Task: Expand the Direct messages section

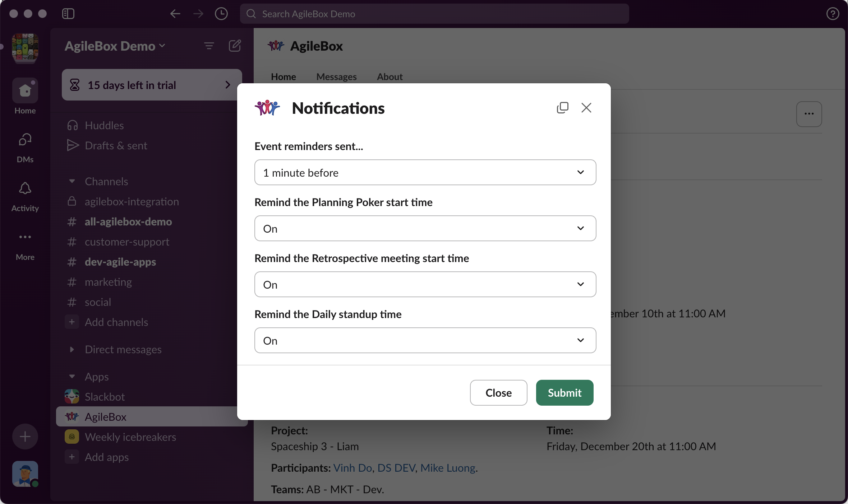Action: pyautogui.click(x=72, y=349)
